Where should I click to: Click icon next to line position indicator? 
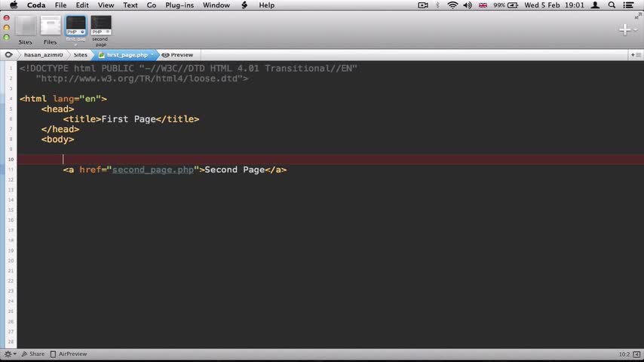point(636,354)
